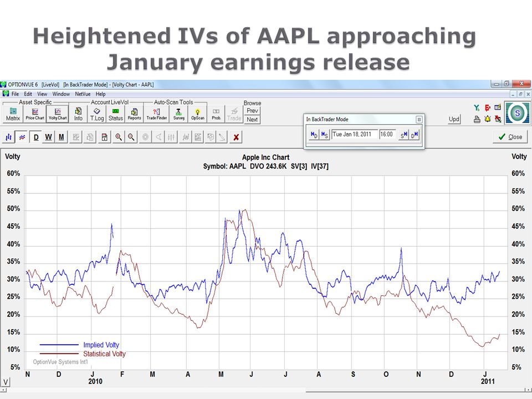
Task: Select the Volty Chart button
Action: [x=57, y=114]
